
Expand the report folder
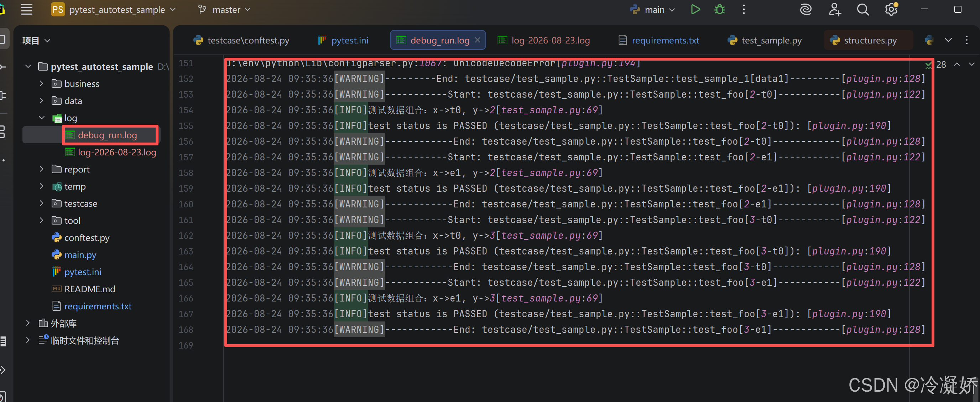pyautogui.click(x=41, y=169)
